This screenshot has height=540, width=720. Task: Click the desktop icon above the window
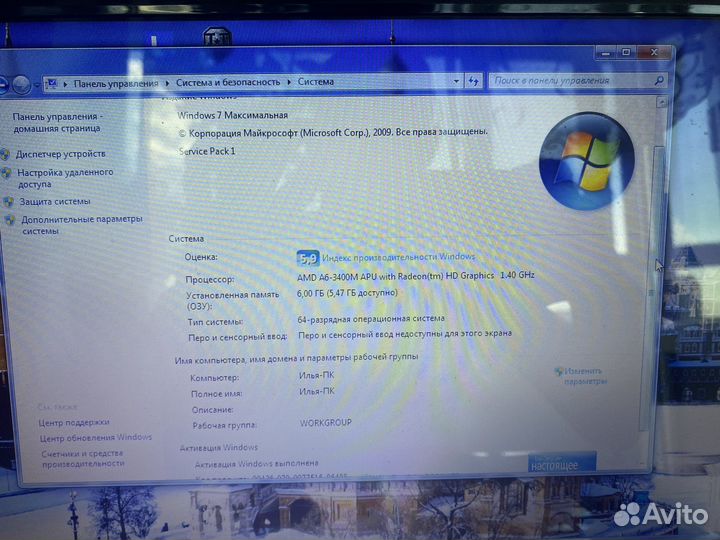point(217,37)
